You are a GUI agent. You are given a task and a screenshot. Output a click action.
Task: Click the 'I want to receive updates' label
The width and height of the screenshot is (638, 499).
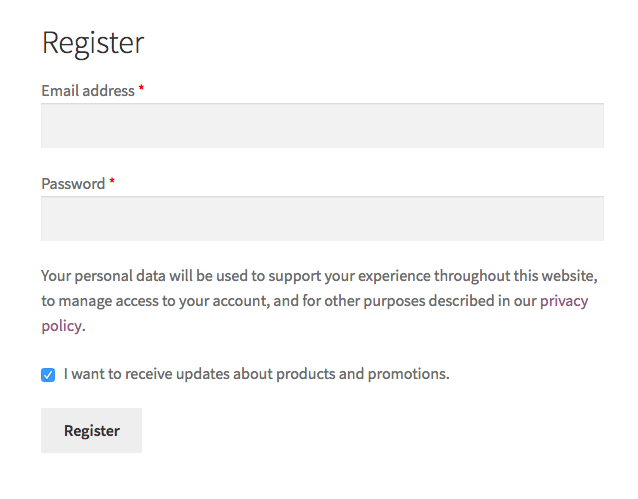click(x=256, y=374)
